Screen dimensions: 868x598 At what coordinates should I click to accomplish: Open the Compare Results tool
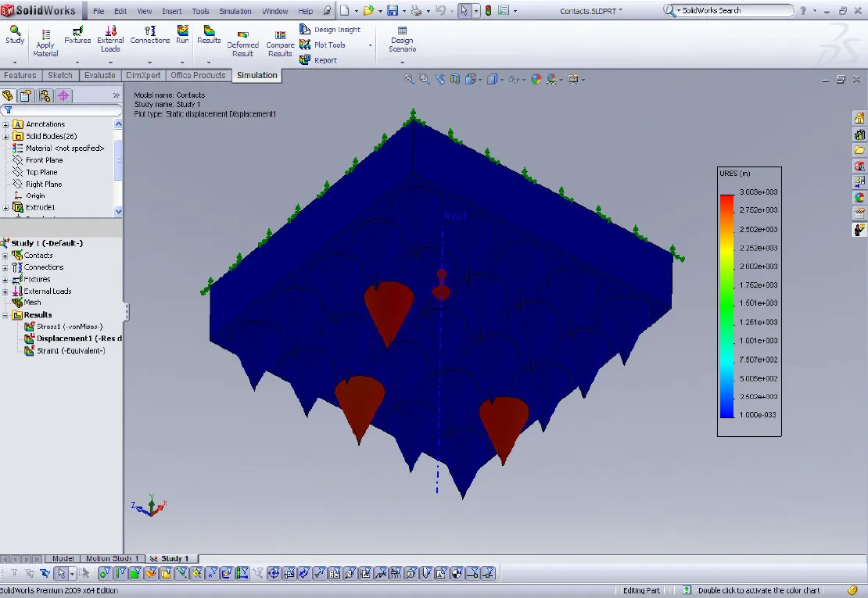click(x=280, y=41)
